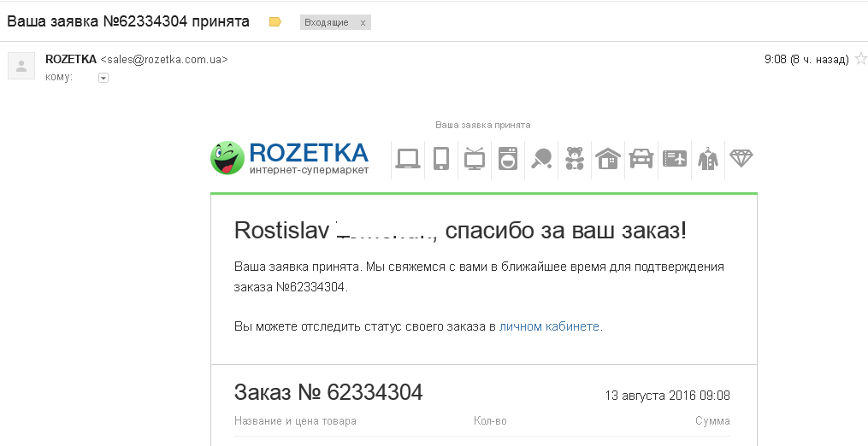Screen dimensions: 868x446
Task: Click the ROZETKA интернет-супермаркет wordmark
Action: pos(309,158)
